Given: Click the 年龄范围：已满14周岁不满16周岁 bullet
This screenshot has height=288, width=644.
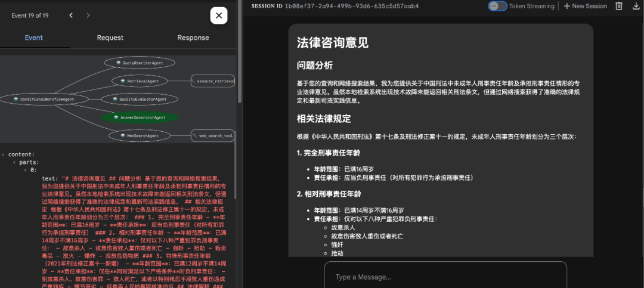Looking at the screenshot, I should click(x=359, y=209).
